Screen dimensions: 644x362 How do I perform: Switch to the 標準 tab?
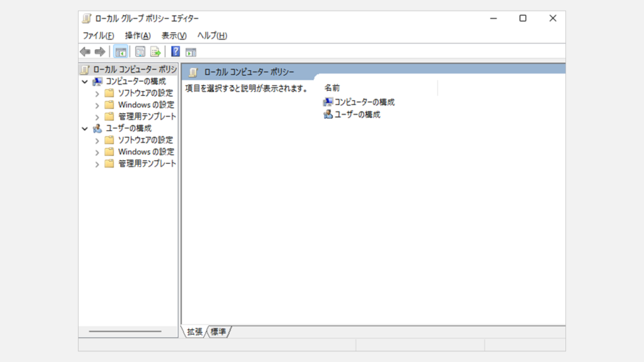[x=218, y=332]
